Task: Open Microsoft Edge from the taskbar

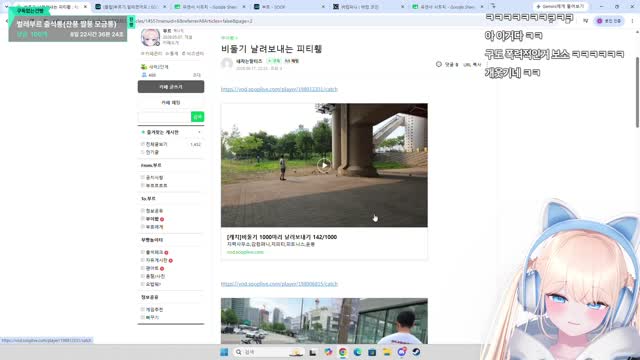Action: (358, 352)
